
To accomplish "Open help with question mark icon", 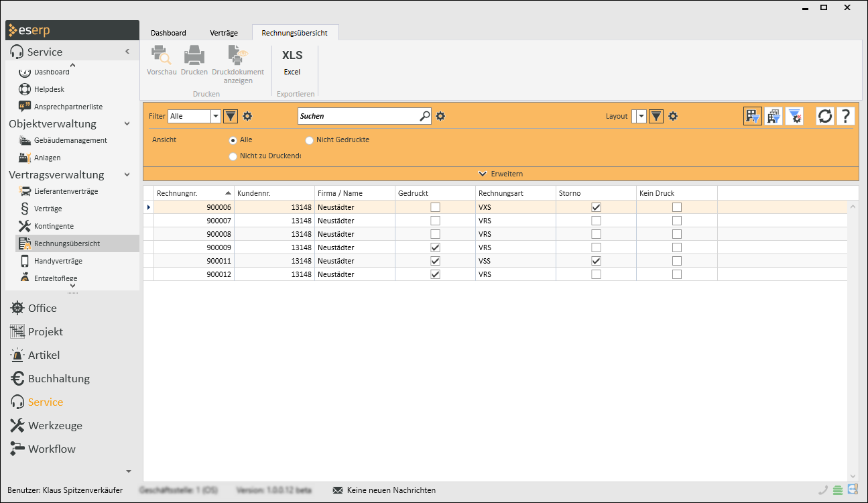I will tap(846, 116).
